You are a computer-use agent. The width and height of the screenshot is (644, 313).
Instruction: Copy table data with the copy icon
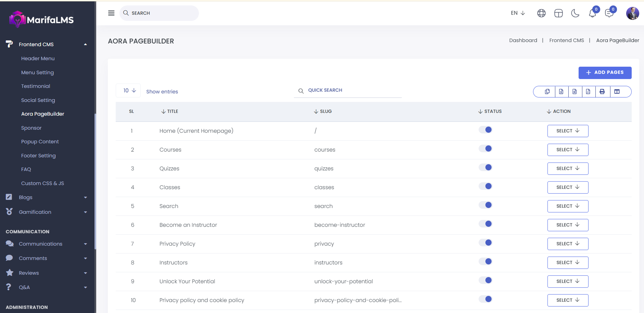[x=547, y=92]
